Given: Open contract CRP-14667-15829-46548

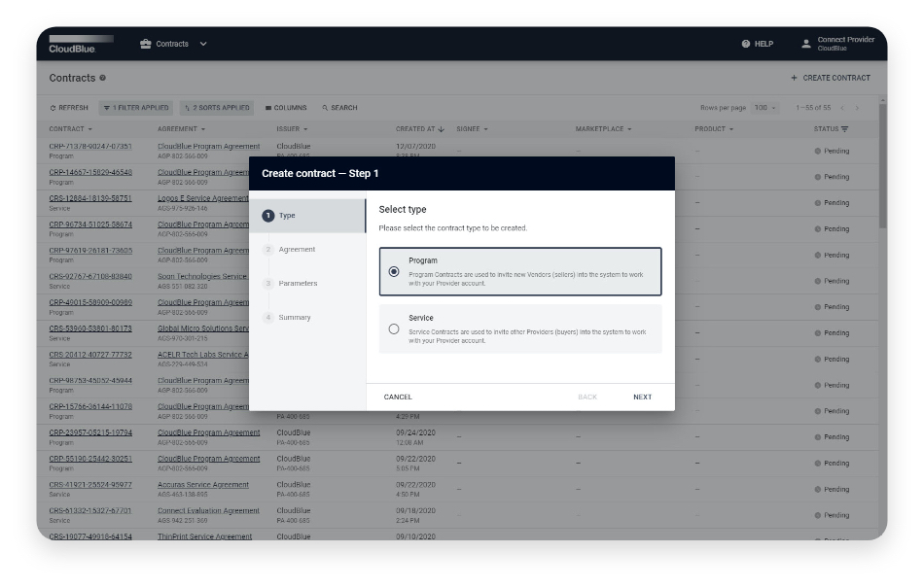Looking at the screenshot, I should coord(90,172).
